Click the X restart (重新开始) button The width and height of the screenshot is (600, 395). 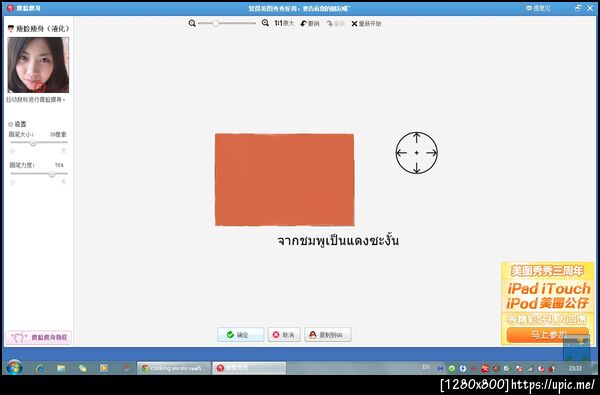pyautogui.click(x=366, y=23)
